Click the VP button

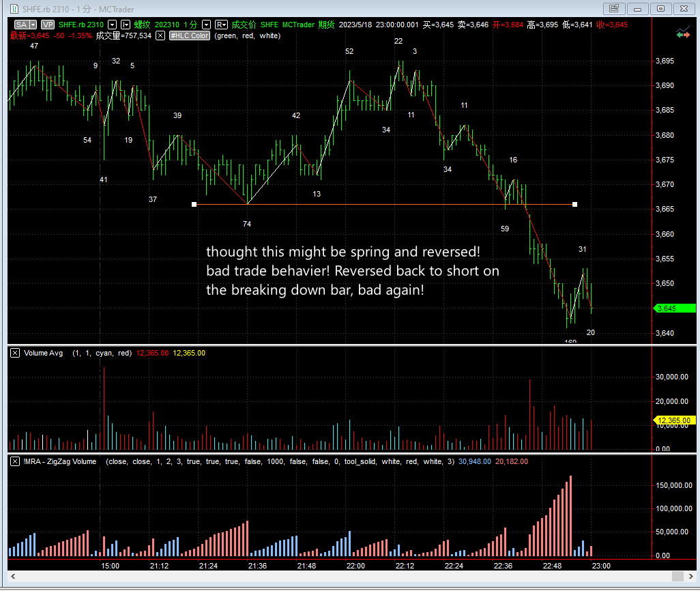point(47,25)
